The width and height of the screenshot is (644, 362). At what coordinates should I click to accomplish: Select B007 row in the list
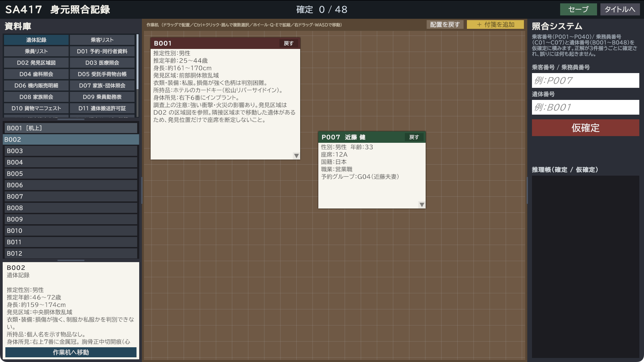(x=70, y=196)
